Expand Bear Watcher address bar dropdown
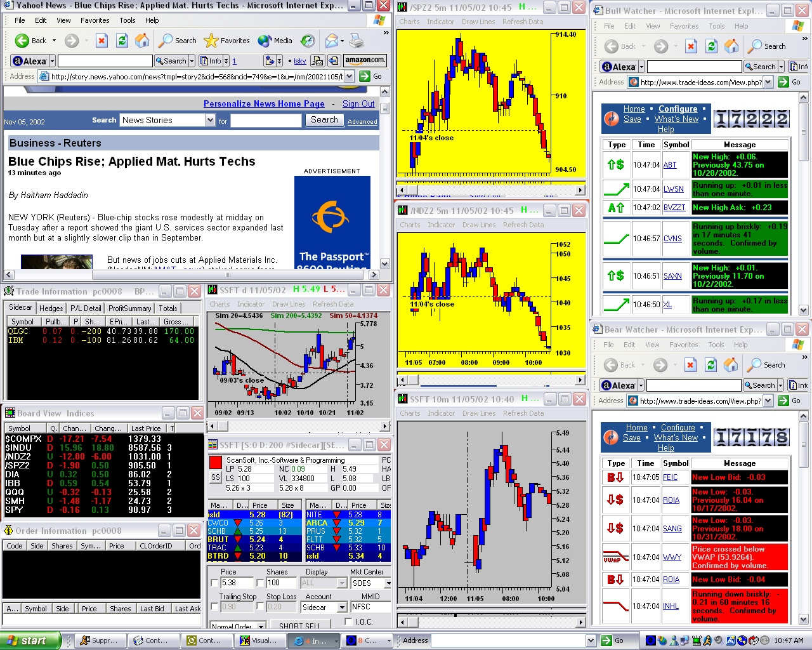This screenshot has width=812, height=650. point(767,401)
